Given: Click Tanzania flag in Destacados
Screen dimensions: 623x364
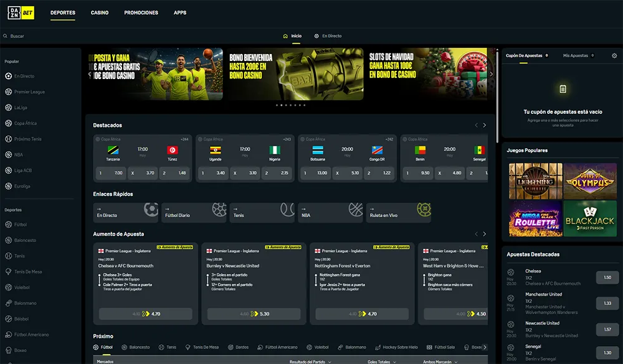Looking at the screenshot, I should coord(113,150).
